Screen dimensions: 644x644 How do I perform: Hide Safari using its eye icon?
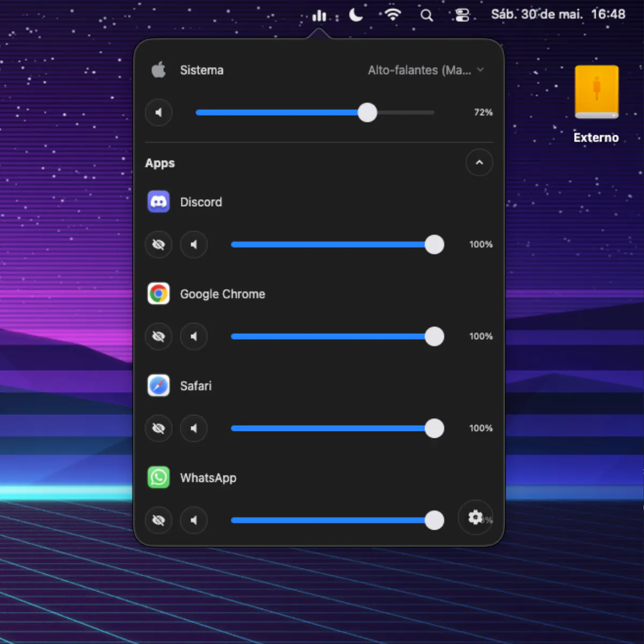159,428
